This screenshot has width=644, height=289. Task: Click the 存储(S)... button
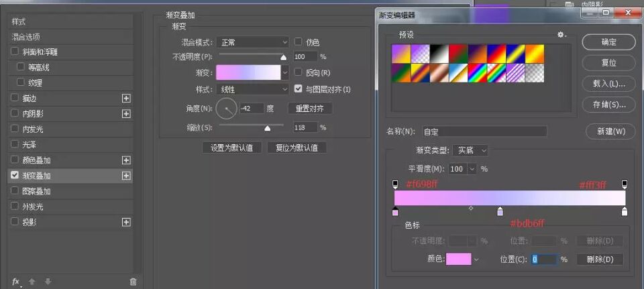tap(608, 105)
